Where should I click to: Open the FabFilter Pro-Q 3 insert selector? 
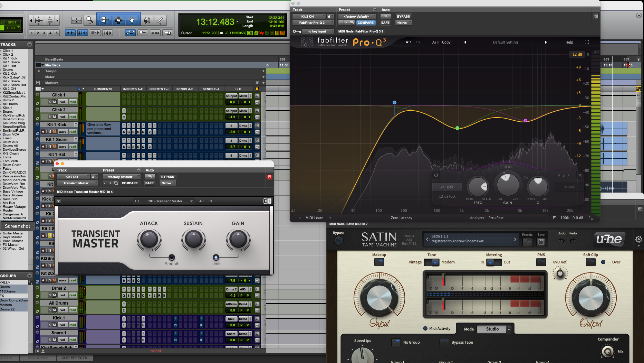click(x=313, y=23)
